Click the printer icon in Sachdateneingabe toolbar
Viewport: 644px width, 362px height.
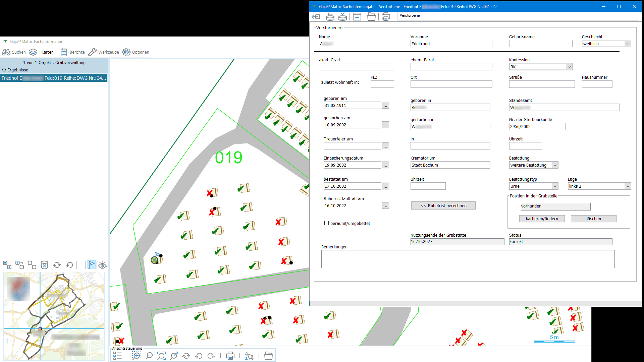pyautogui.click(x=386, y=16)
